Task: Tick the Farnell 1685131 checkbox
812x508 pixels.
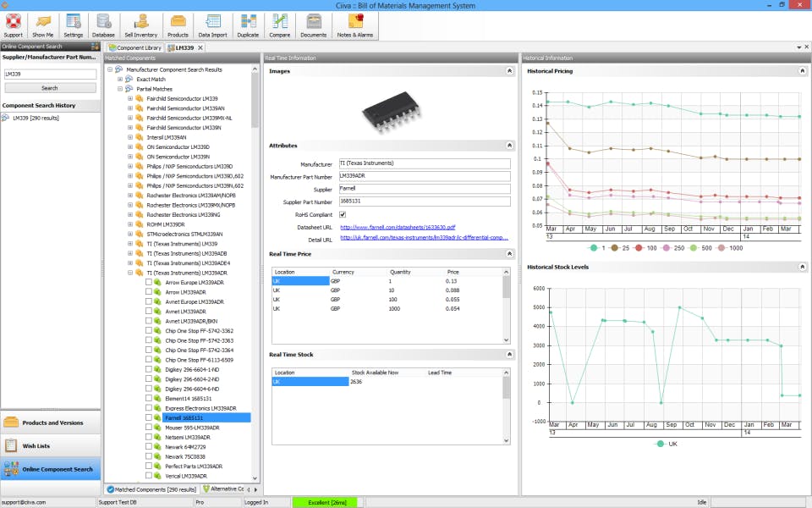Action: pyautogui.click(x=149, y=417)
